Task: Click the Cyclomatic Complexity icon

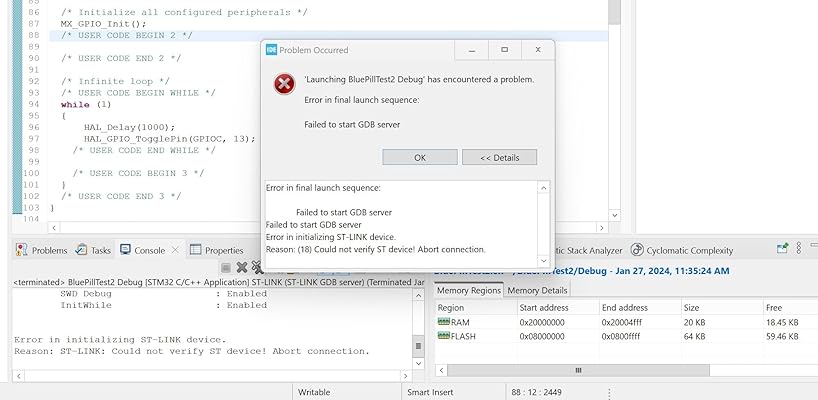Action: coord(637,250)
